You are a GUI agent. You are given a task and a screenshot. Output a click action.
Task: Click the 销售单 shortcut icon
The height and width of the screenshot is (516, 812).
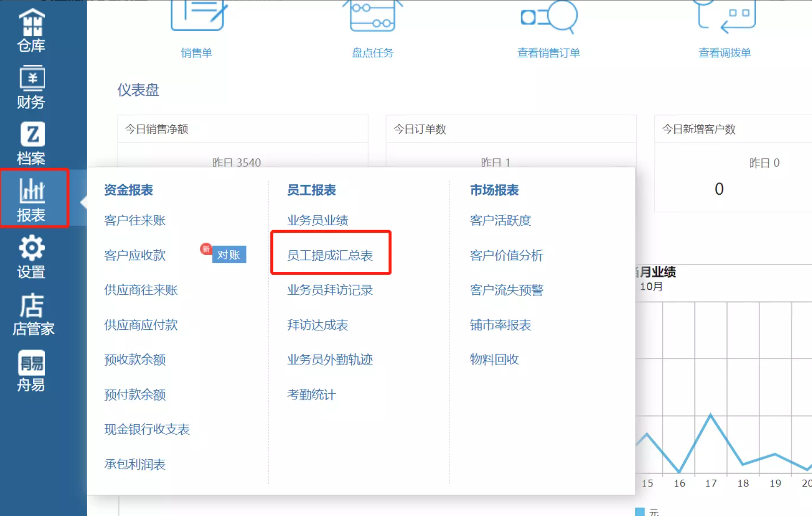(x=197, y=29)
